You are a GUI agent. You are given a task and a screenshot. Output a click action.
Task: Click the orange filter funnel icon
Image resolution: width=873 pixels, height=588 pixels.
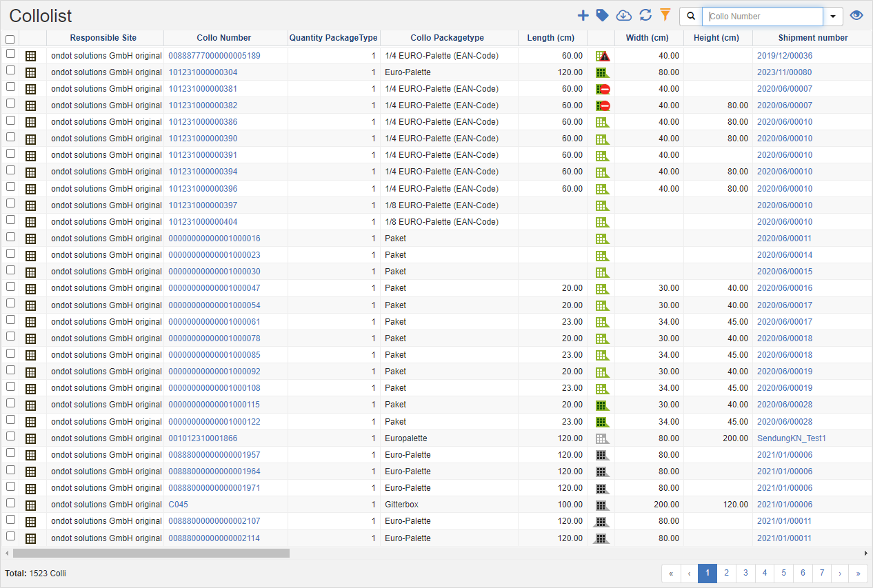tap(665, 15)
